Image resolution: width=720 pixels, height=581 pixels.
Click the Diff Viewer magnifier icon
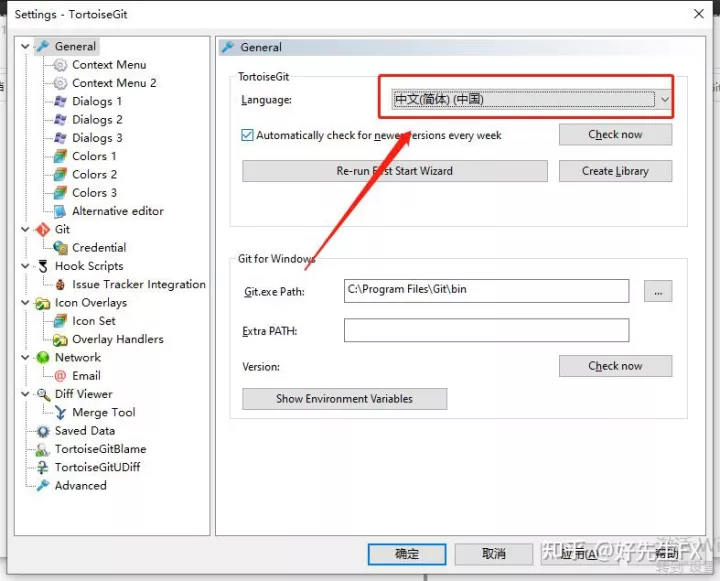pos(43,395)
